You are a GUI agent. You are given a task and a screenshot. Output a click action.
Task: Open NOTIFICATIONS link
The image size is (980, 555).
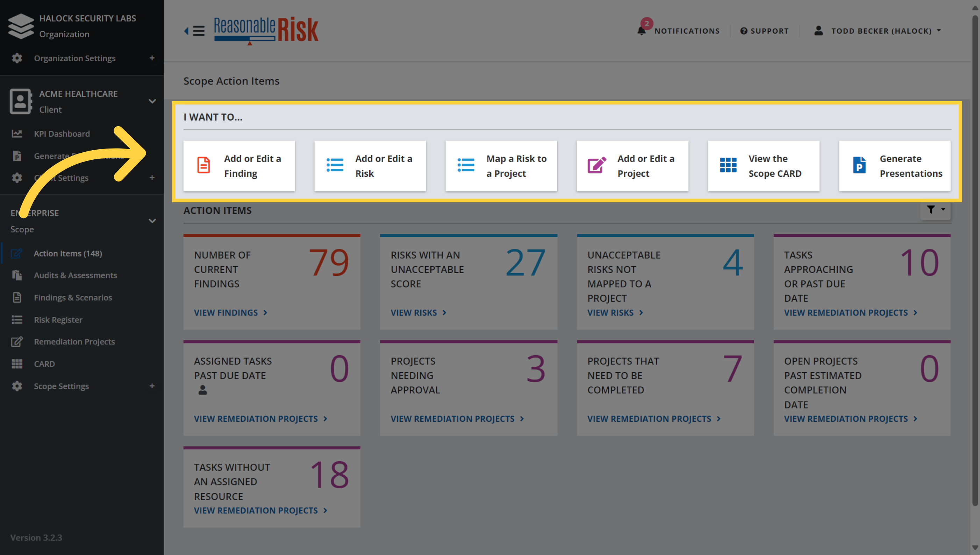[687, 31]
